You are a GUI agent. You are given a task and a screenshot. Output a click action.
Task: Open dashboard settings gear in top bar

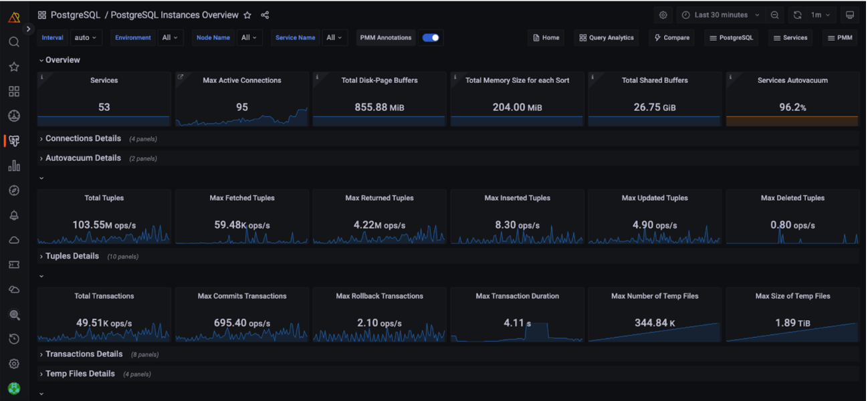(x=663, y=15)
